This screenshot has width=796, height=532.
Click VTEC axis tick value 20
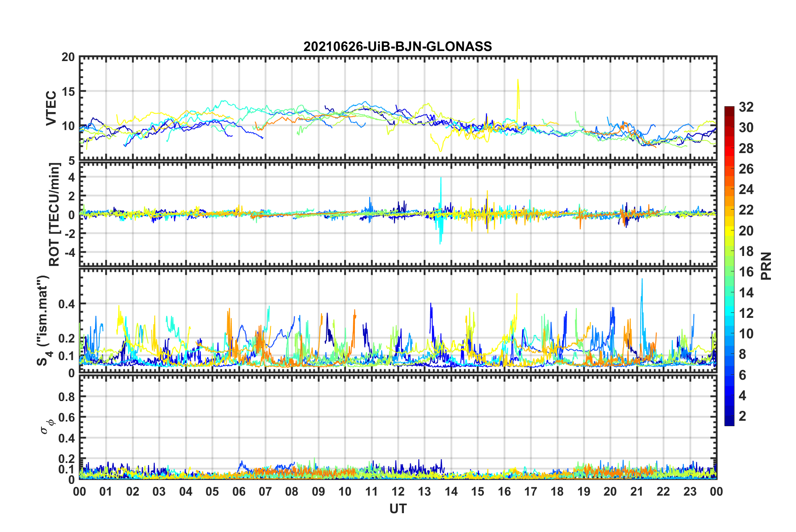(x=68, y=57)
